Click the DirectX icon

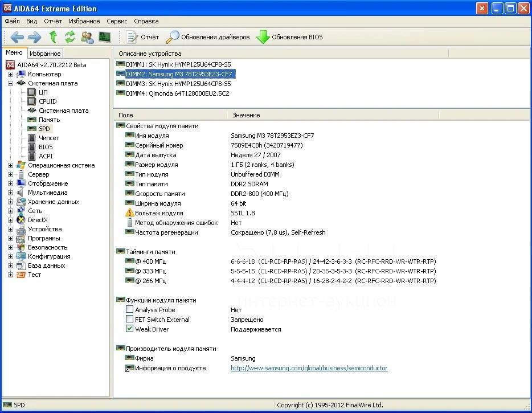pyautogui.click(x=21, y=220)
